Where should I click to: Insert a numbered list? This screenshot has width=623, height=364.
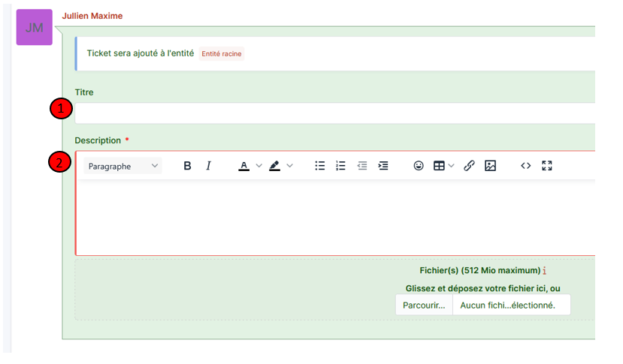(x=340, y=166)
